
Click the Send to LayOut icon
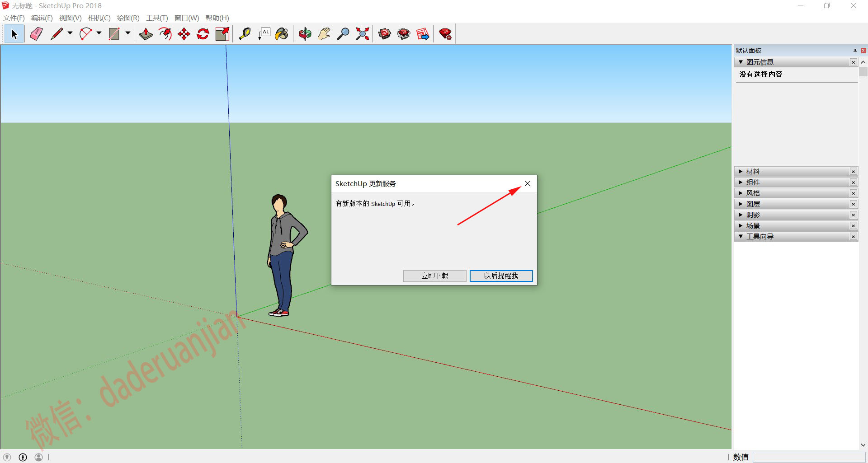tap(423, 34)
